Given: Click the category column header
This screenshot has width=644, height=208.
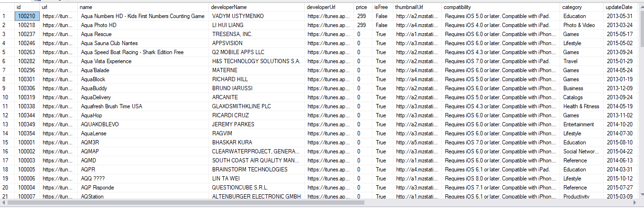Looking at the screenshot, I should [582, 7].
